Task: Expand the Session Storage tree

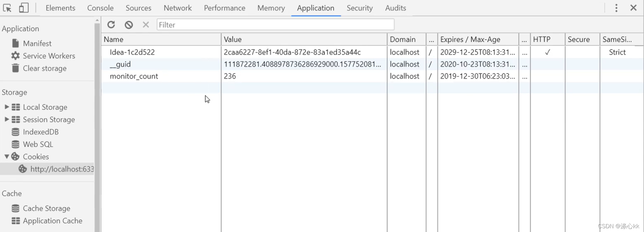Action: (7, 119)
